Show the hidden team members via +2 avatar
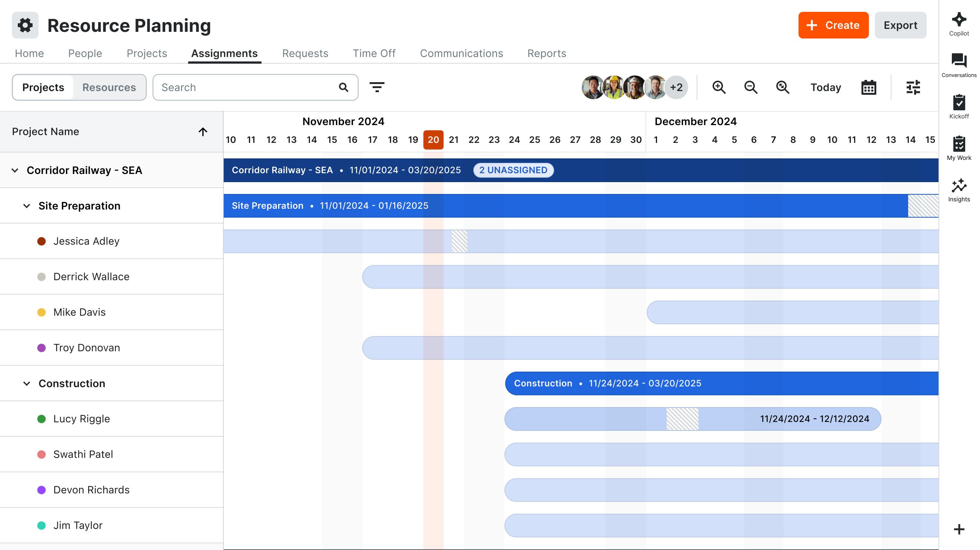The width and height of the screenshot is (980, 550). [676, 87]
